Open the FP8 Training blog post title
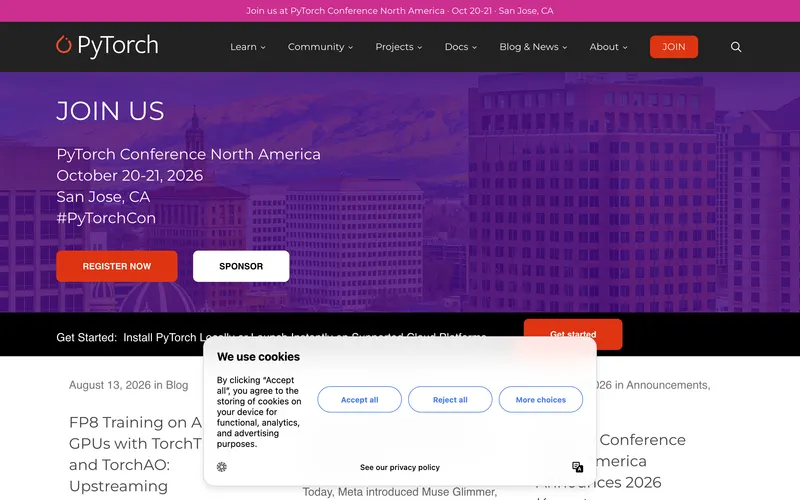This screenshot has height=500, width=800. 136,454
